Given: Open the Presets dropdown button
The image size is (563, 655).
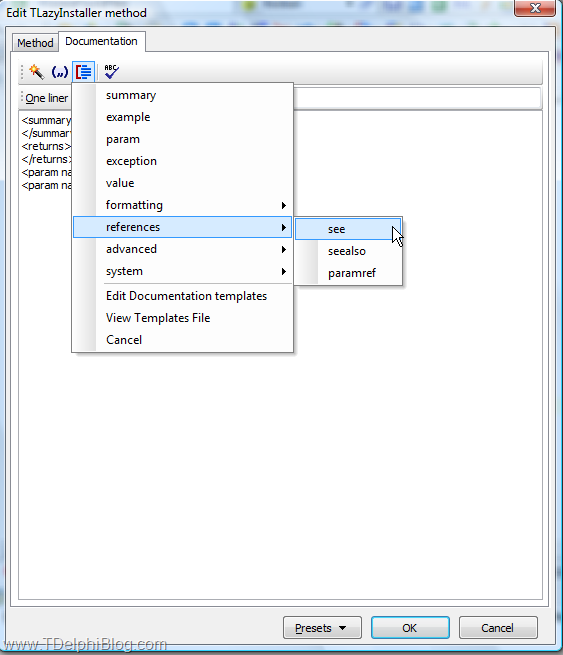Looking at the screenshot, I should point(322,627).
